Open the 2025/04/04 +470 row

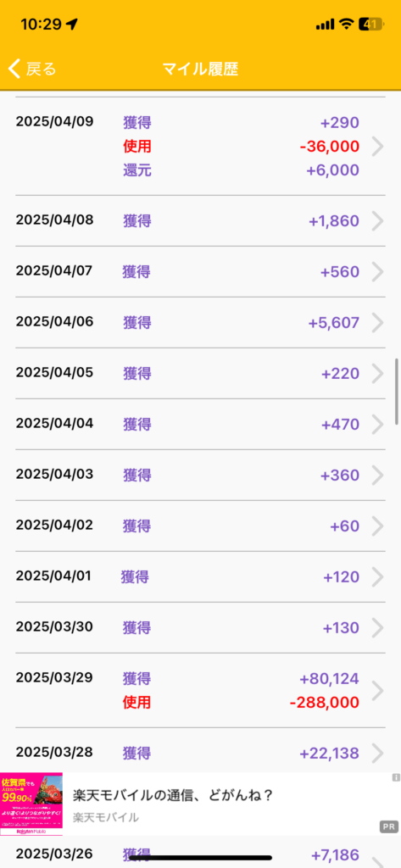coord(200,424)
